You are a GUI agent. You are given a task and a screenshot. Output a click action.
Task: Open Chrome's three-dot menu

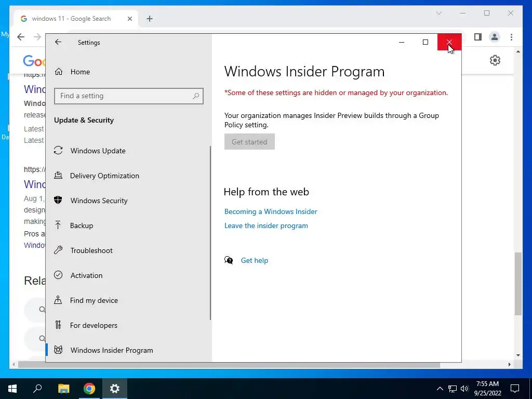(x=511, y=37)
